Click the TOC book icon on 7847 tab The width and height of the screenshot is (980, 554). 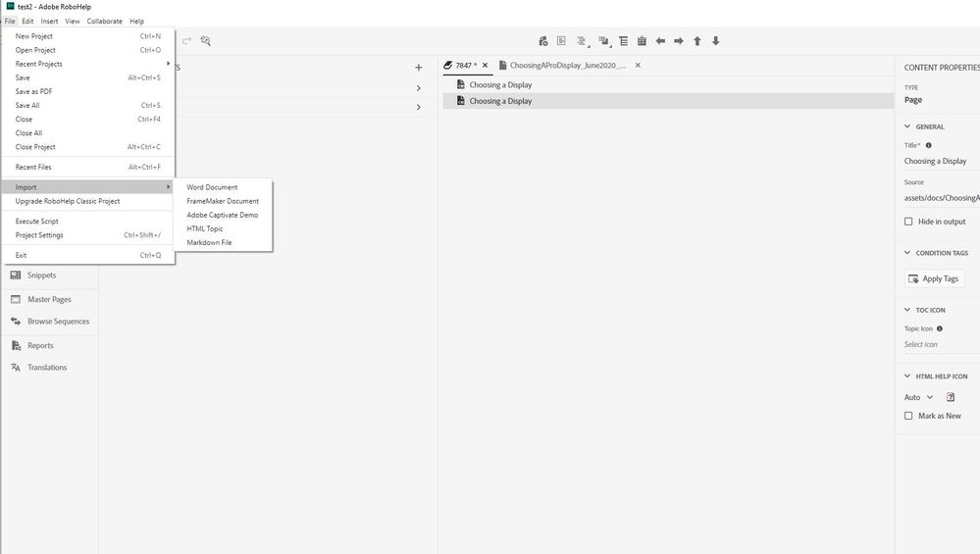[447, 65]
